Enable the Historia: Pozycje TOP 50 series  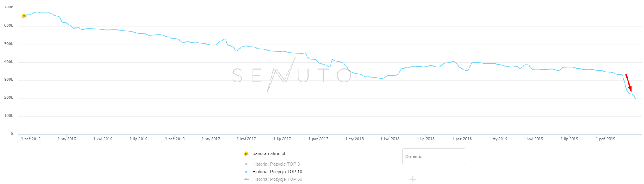coord(277,180)
